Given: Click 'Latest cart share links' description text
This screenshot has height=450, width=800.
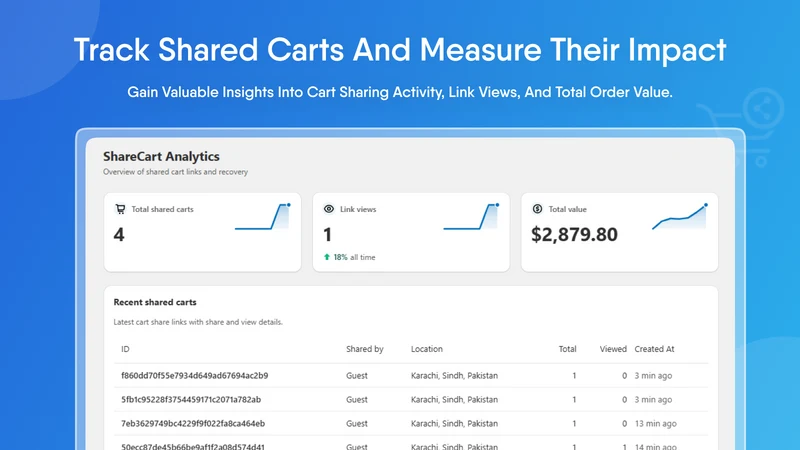Looking at the screenshot, I should point(198,322).
